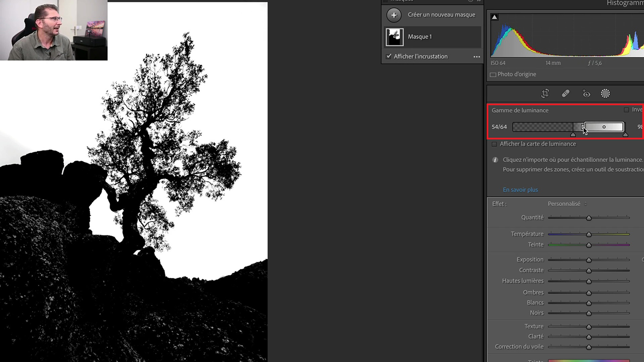Click the Exposition slider handle

(x=589, y=260)
